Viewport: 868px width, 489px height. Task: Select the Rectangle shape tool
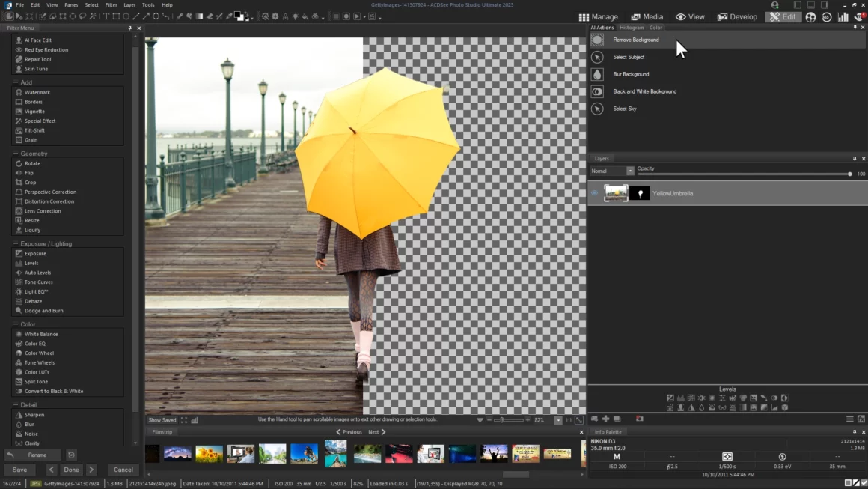[116, 16]
